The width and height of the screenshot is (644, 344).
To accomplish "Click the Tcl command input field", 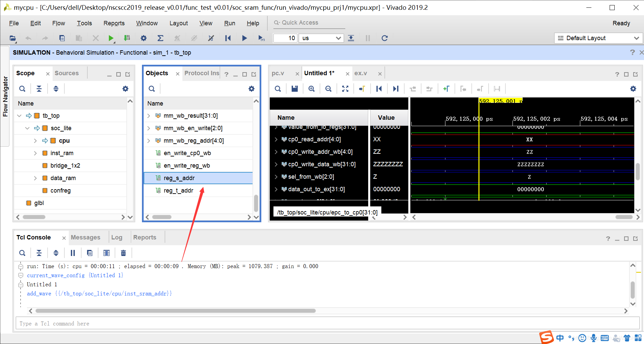I will [x=327, y=323].
